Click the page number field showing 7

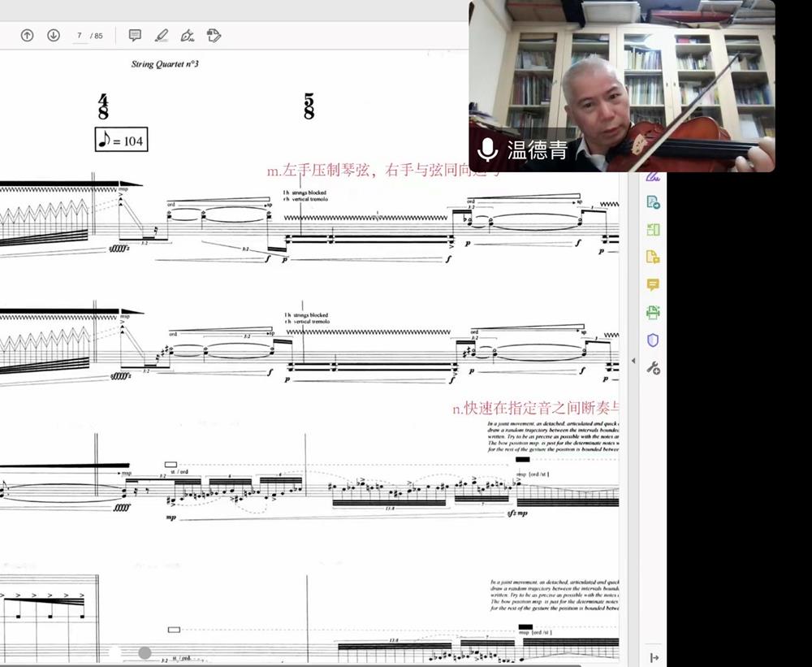[80, 36]
